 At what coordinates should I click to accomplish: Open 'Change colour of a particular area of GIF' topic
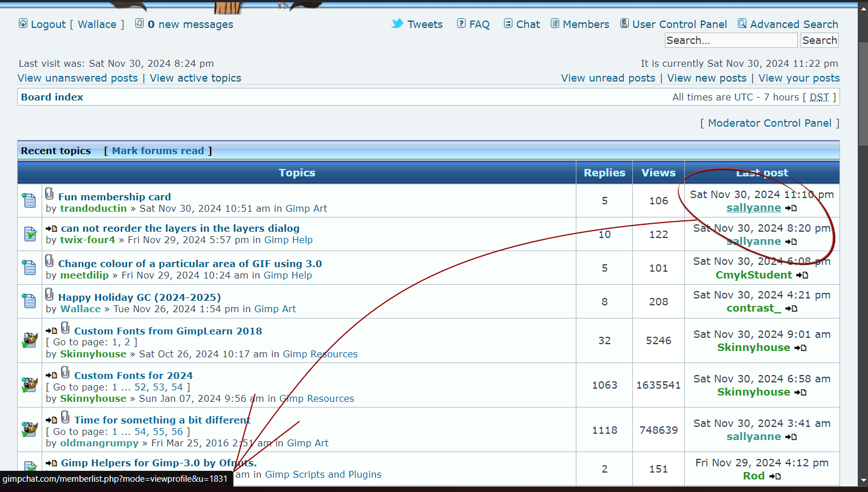tap(190, 264)
